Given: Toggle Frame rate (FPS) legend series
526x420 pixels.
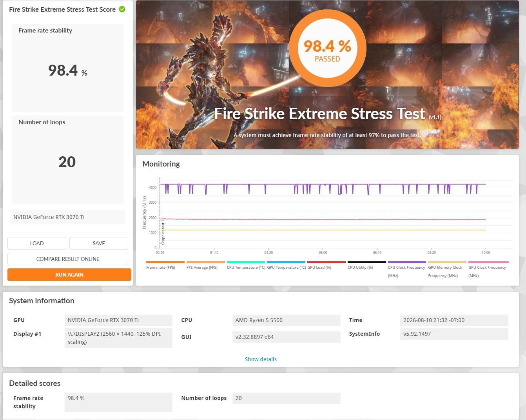Looking at the screenshot, I should coord(165,265).
